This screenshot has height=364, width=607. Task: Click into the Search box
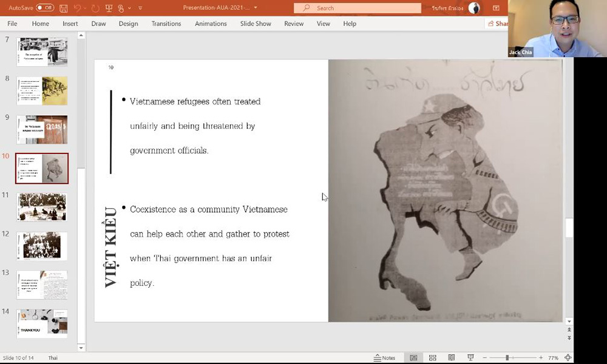[358, 8]
